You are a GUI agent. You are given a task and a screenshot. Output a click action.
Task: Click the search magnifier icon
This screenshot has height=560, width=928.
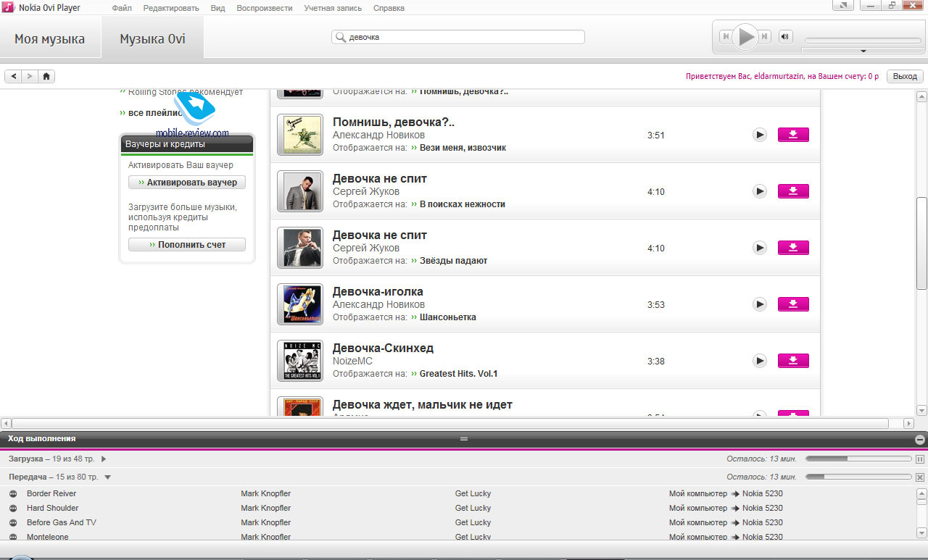click(340, 37)
